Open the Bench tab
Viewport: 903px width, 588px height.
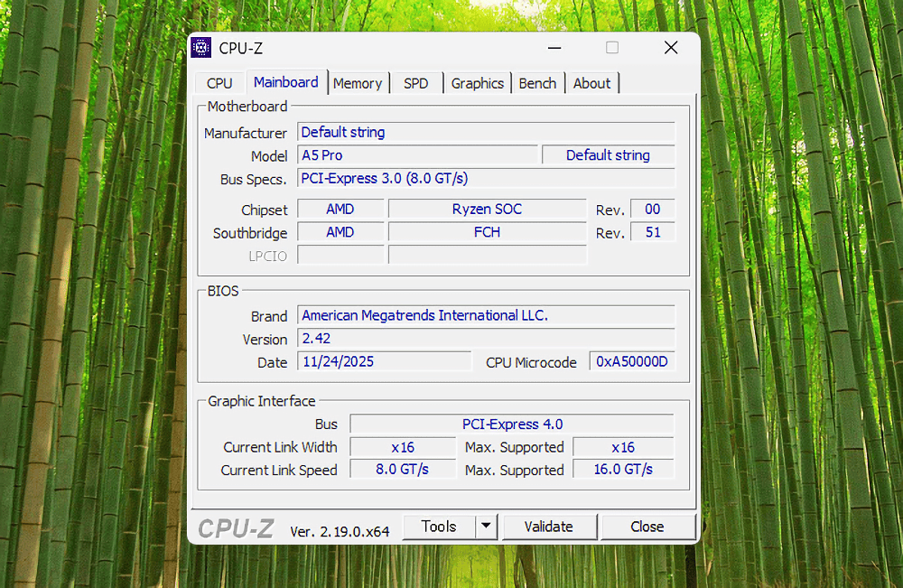(538, 82)
